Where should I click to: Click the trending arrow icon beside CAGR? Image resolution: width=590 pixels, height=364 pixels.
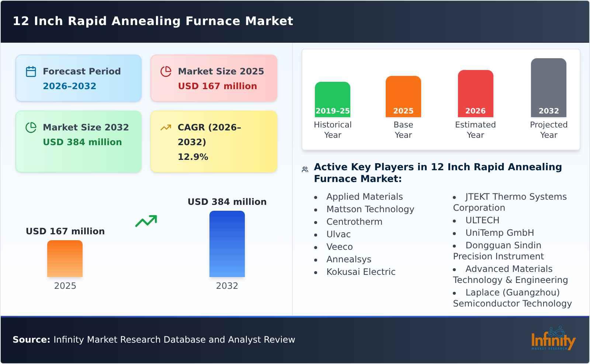166,127
